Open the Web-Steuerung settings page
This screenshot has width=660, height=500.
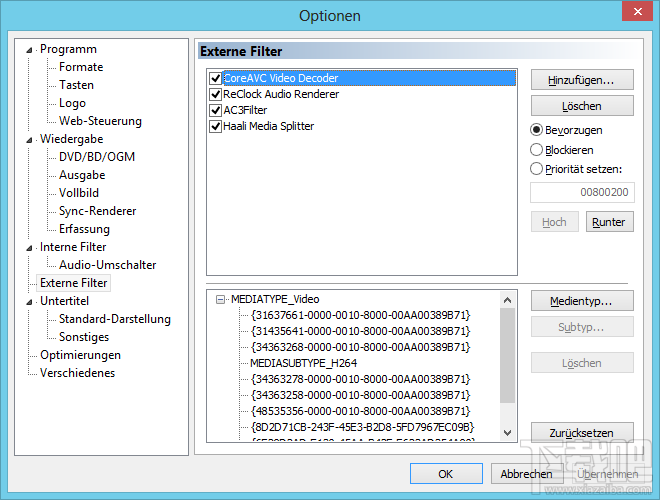click(100, 121)
